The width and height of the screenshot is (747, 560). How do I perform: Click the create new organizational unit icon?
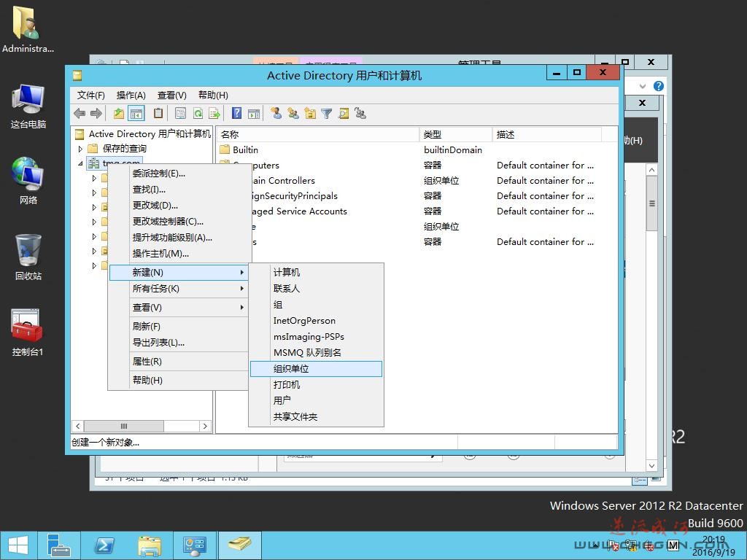pos(310,113)
